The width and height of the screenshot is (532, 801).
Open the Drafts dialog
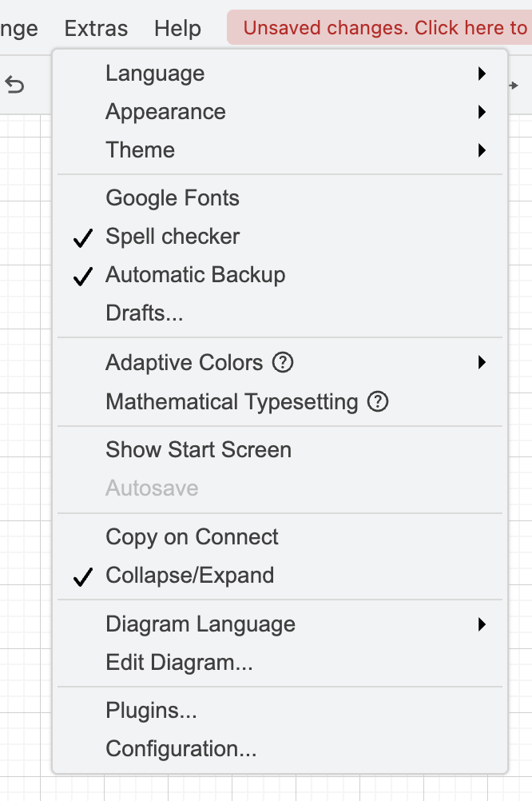click(145, 313)
